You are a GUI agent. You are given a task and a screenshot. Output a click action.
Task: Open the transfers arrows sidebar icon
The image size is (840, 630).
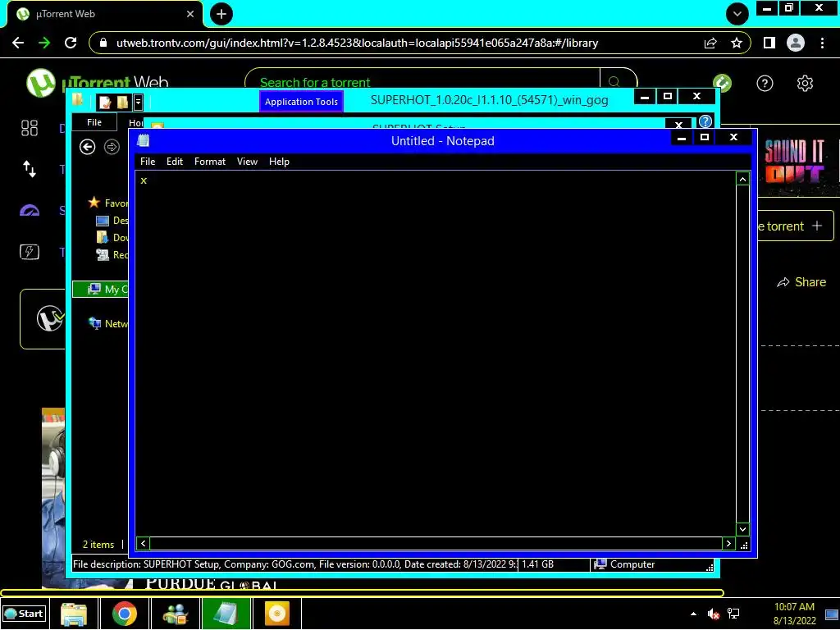tap(30, 169)
